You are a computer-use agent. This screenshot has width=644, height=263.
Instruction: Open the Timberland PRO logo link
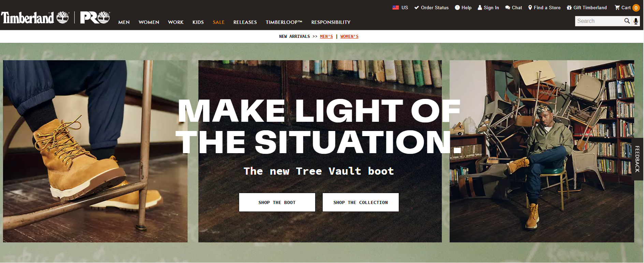tap(95, 17)
